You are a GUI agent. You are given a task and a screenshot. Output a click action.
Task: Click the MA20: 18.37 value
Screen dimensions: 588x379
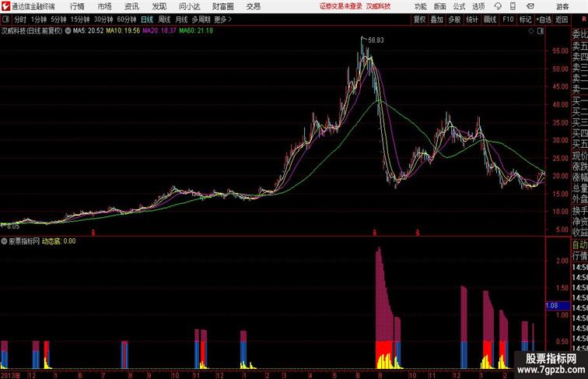tap(159, 31)
